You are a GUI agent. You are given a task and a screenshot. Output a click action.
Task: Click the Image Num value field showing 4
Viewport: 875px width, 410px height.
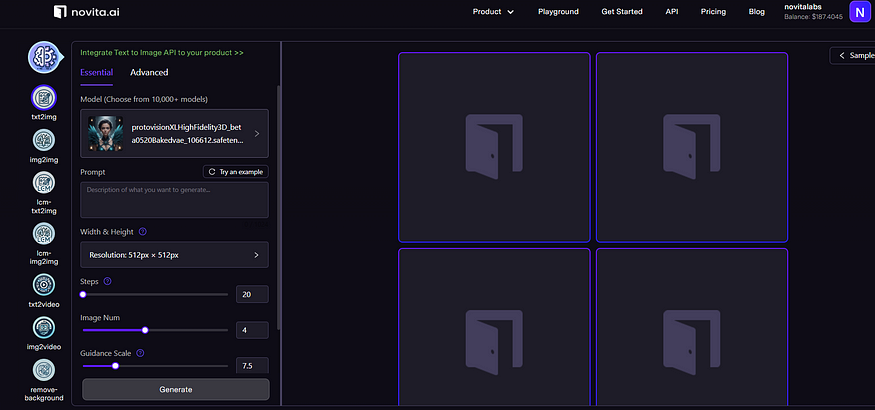[x=252, y=330]
